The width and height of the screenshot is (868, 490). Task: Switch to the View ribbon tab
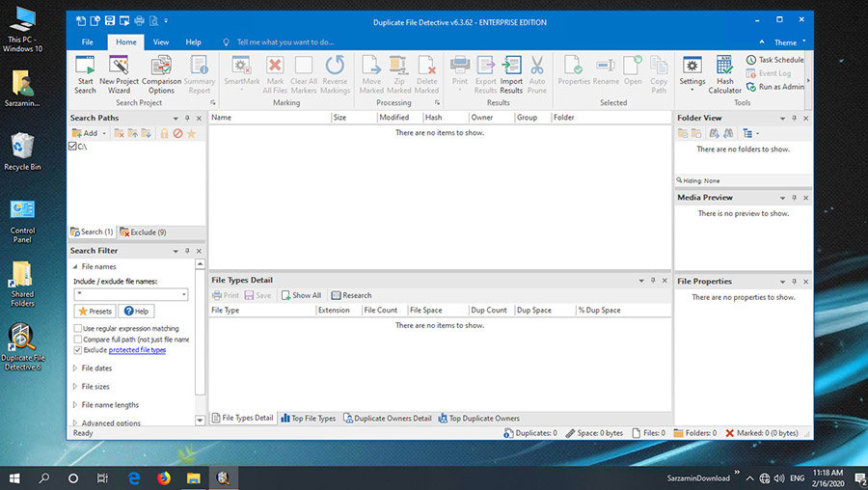click(160, 42)
